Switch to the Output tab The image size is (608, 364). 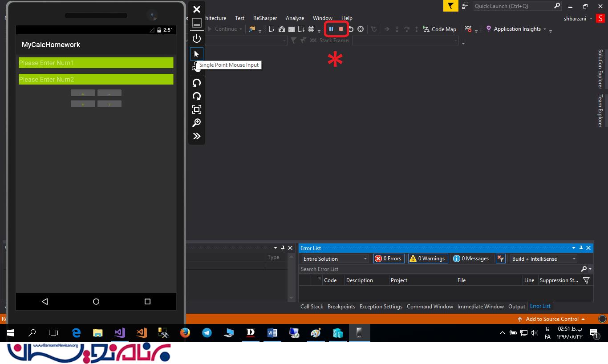click(516, 307)
